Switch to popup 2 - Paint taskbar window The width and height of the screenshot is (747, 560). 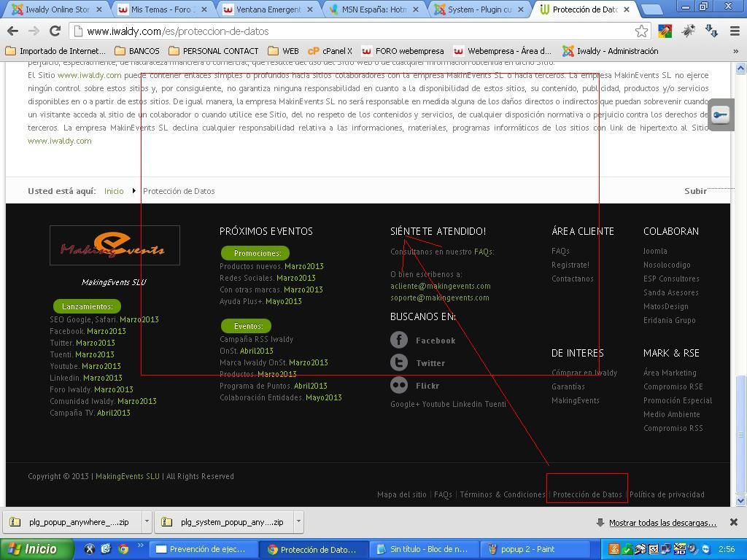click(535, 549)
